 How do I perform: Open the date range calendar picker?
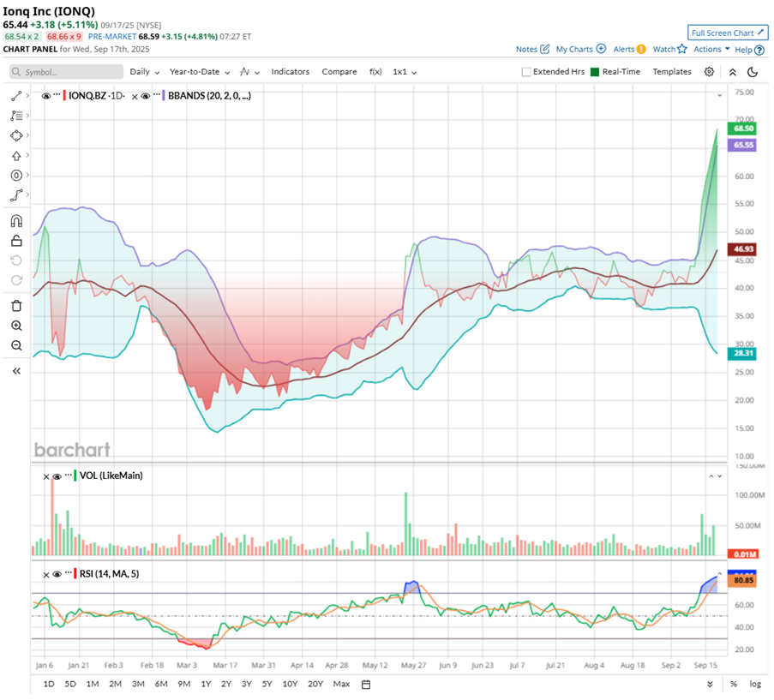click(x=366, y=685)
